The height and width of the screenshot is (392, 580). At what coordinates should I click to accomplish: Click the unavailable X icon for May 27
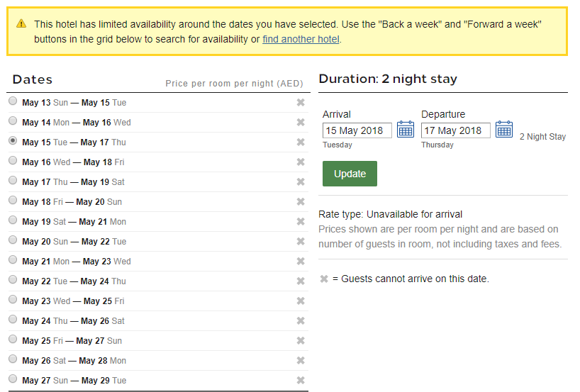coord(301,381)
